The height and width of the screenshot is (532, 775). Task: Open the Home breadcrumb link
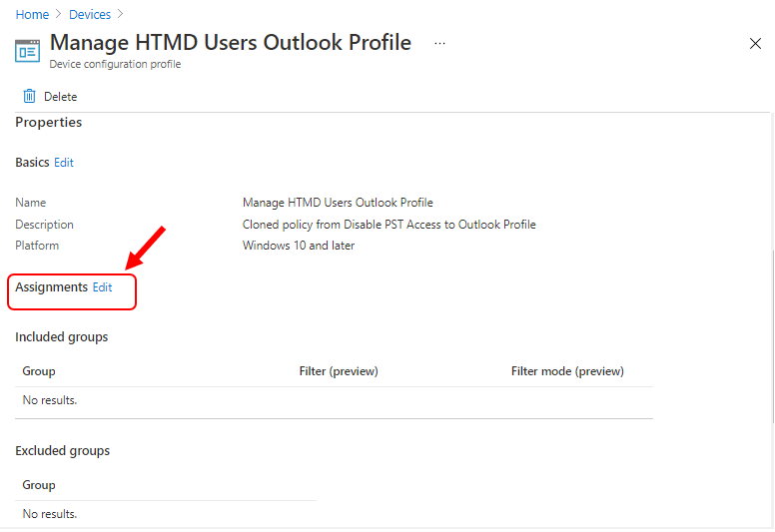[x=32, y=15]
